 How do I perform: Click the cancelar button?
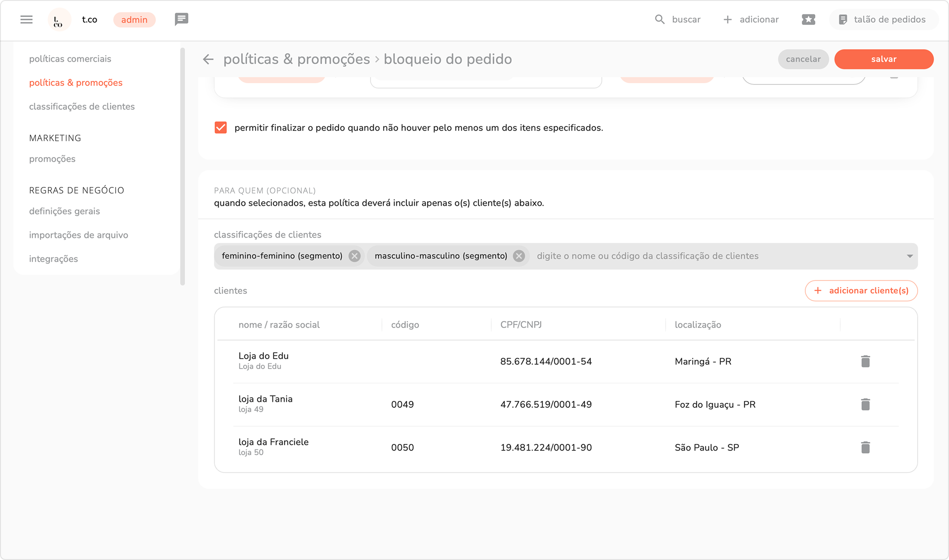(803, 59)
